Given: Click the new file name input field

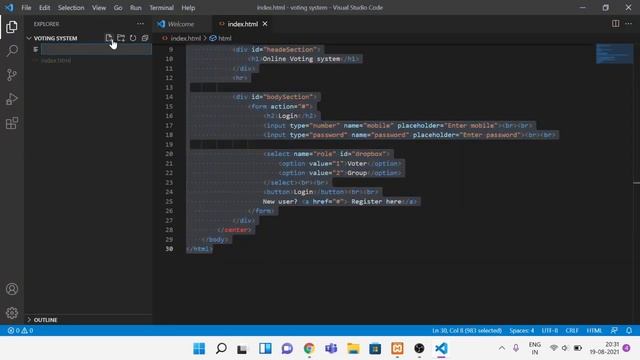Looking at the screenshot, I should coord(96,49).
